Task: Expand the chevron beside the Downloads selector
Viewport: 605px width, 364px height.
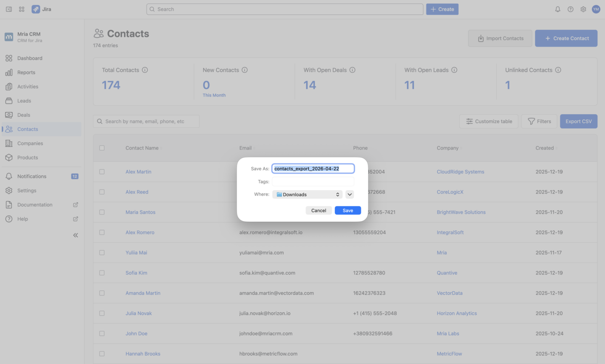Action: click(350, 194)
